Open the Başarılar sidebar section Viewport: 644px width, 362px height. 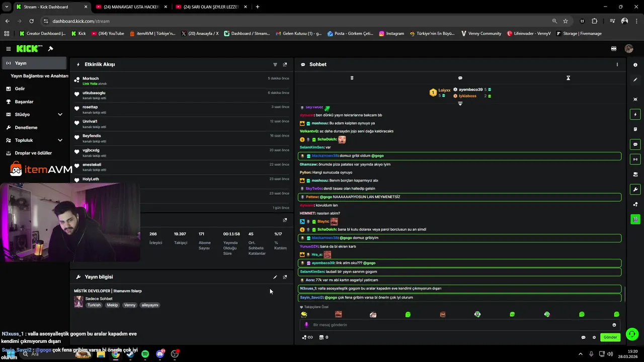coord(34,102)
